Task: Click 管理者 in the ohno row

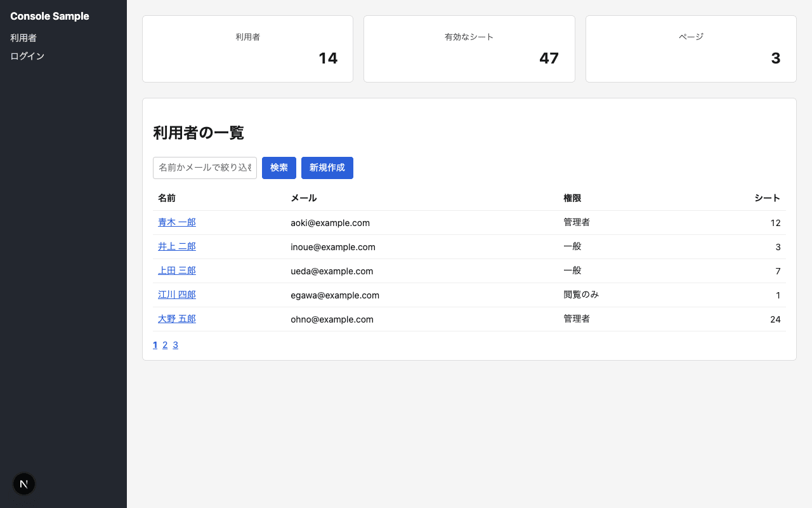Action: click(577, 319)
